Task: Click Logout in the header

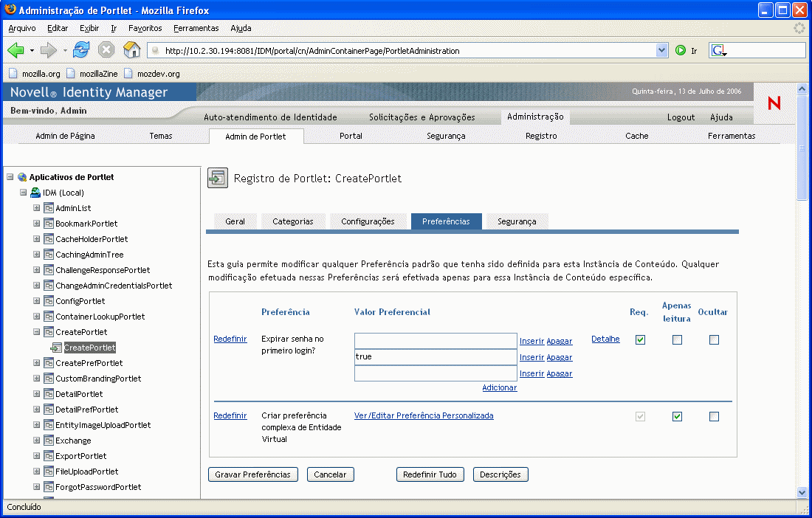Action: coord(681,117)
